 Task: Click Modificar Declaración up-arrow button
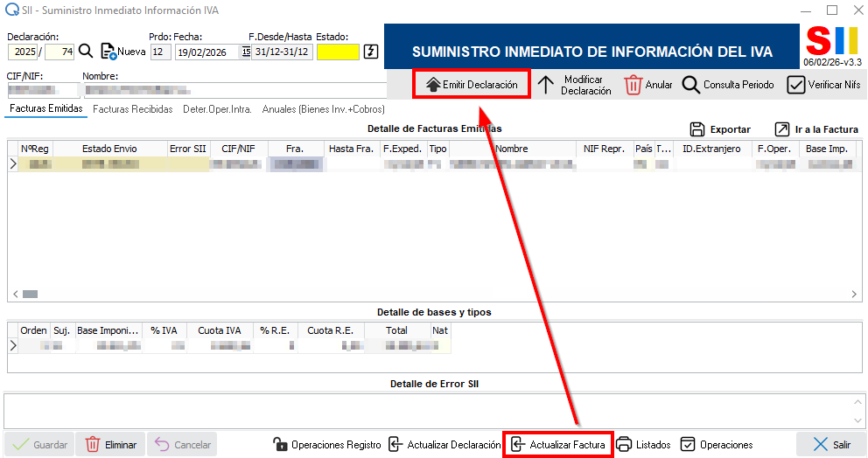click(575, 85)
